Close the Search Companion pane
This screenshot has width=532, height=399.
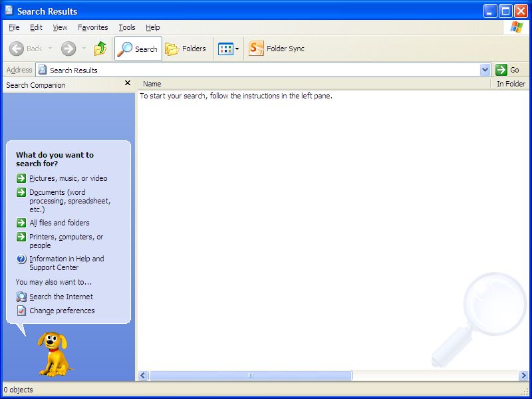coord(128,82)
